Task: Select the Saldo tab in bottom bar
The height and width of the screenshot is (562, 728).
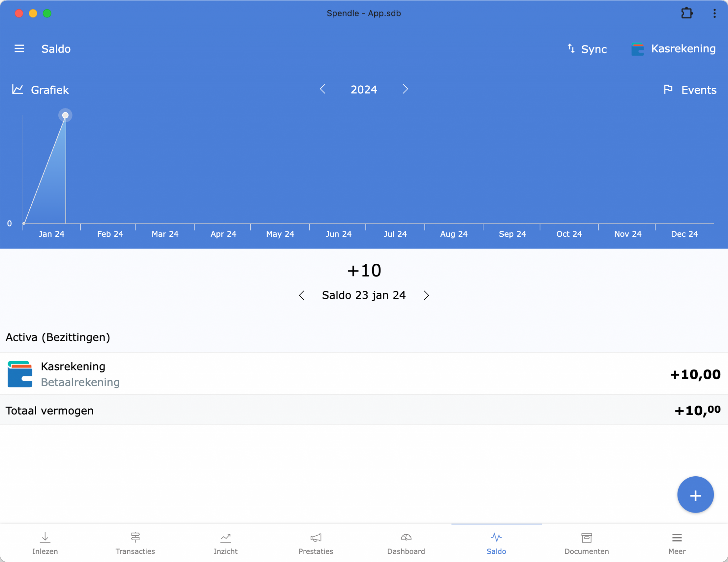Action: point(496,543)
